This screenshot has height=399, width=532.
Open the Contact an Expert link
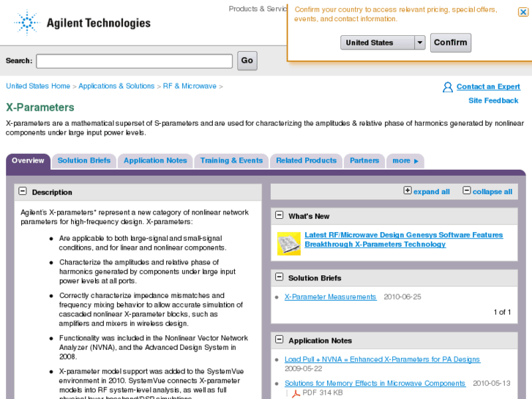tap(488, 86)
